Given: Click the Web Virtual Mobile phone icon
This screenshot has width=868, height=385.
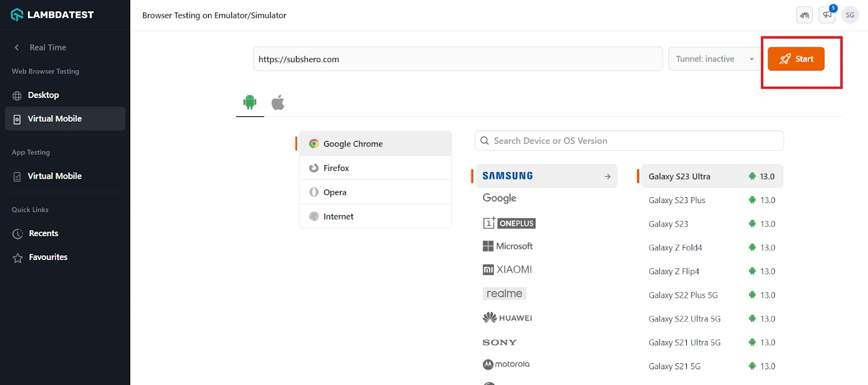Looking at the screenshot, I should (17, 119).
